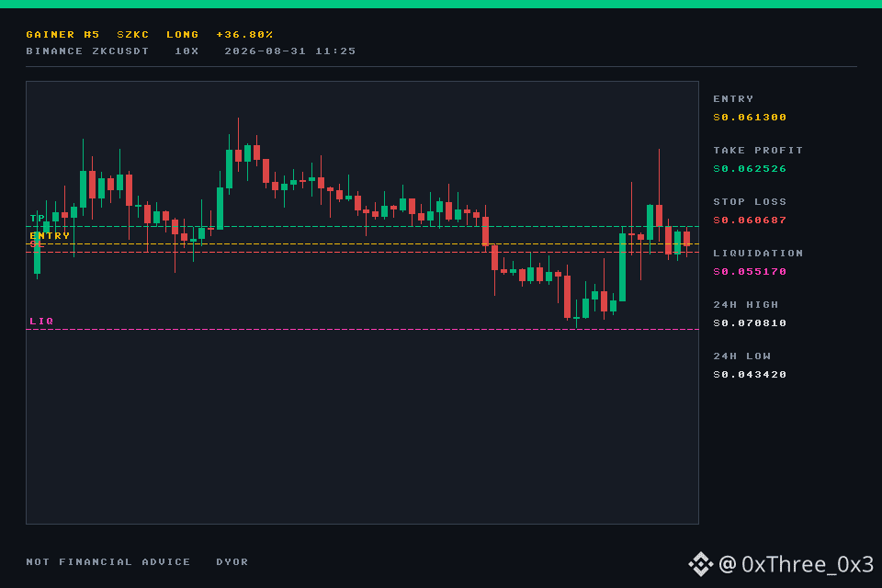Click the LIQUIDATION heading
This screenshot has width=882, height=588.
pos(758,254)
